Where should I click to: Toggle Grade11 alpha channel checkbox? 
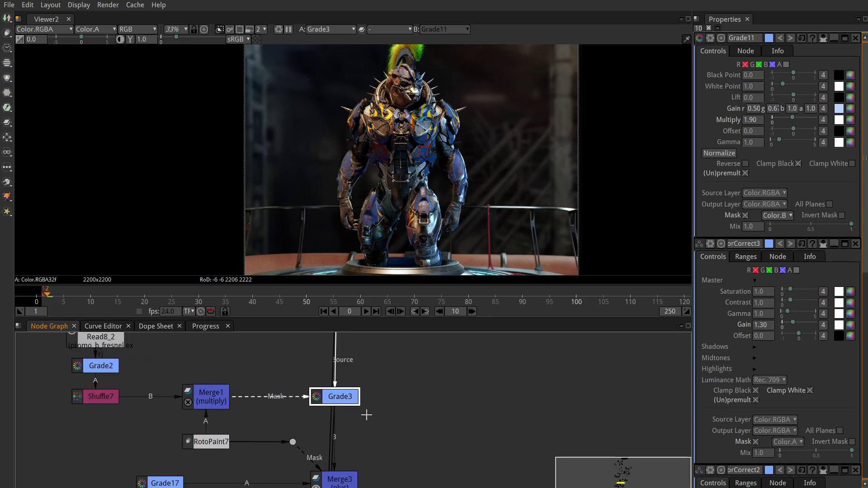click(x=786, y=65)
